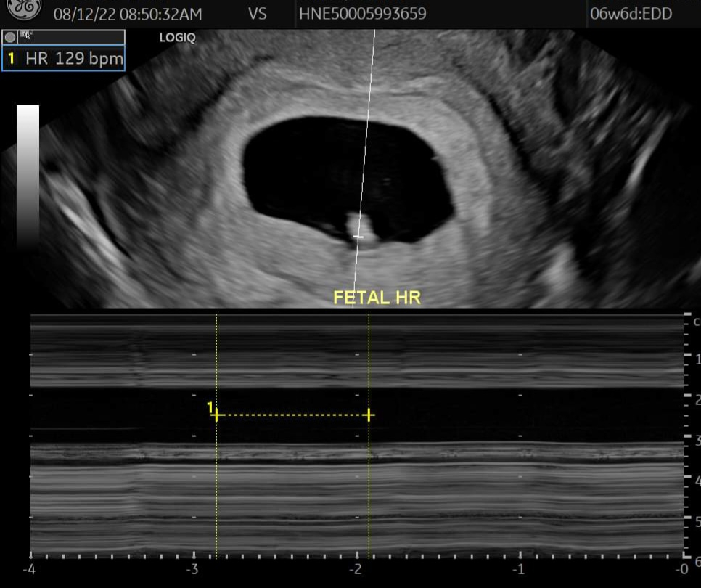
Task: Click the -1 time axis label
Action: [x=519, y=569]
